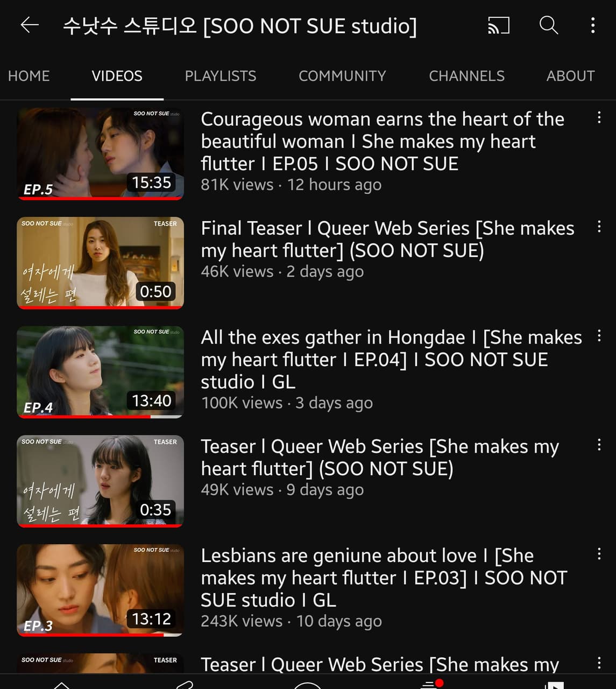616x689 pixels.
Task: Play the EP.5 video thumbnail
Action: pyautogui.click(x=100, y=154)
